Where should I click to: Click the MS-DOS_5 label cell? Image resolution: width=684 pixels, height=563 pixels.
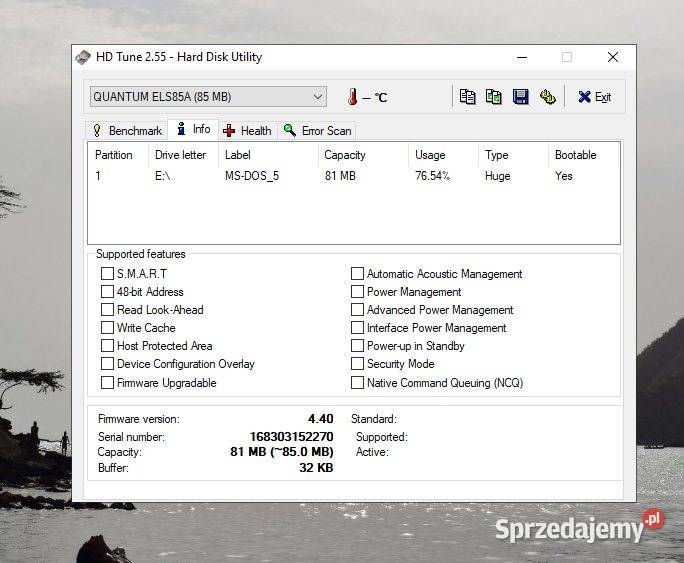(x=252, y=176)
